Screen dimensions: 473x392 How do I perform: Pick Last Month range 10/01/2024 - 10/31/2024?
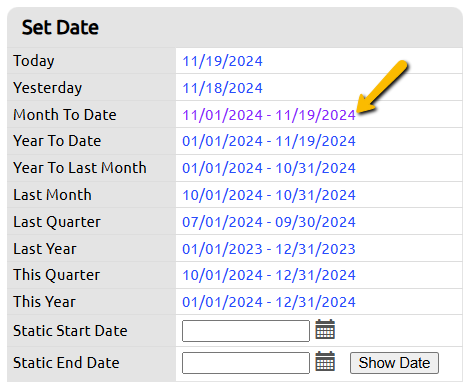pos(269,195)
